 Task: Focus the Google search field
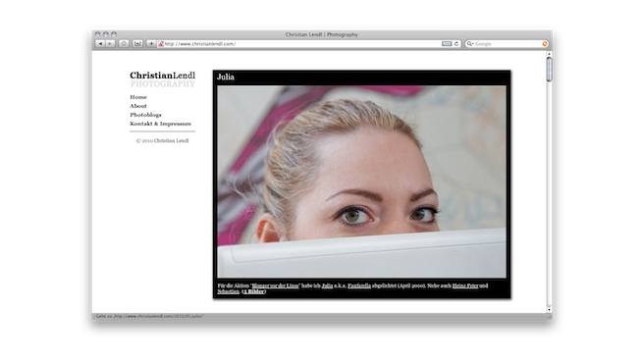pos(508,43)
